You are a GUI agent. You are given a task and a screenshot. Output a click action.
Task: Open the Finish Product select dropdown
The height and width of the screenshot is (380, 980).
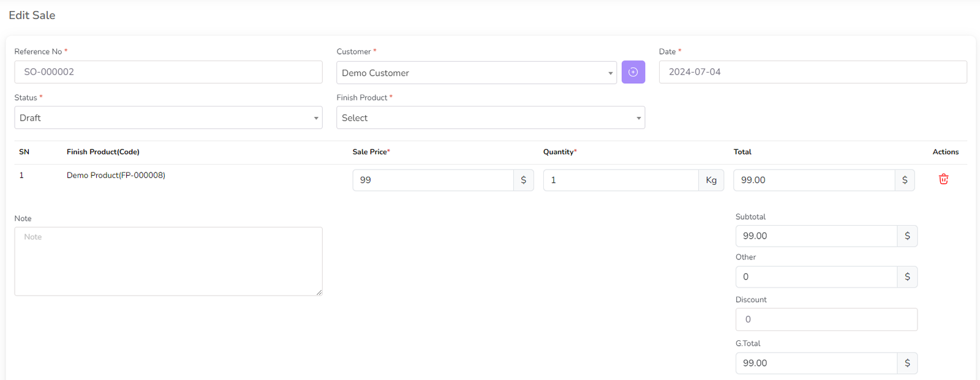point(490,117)
